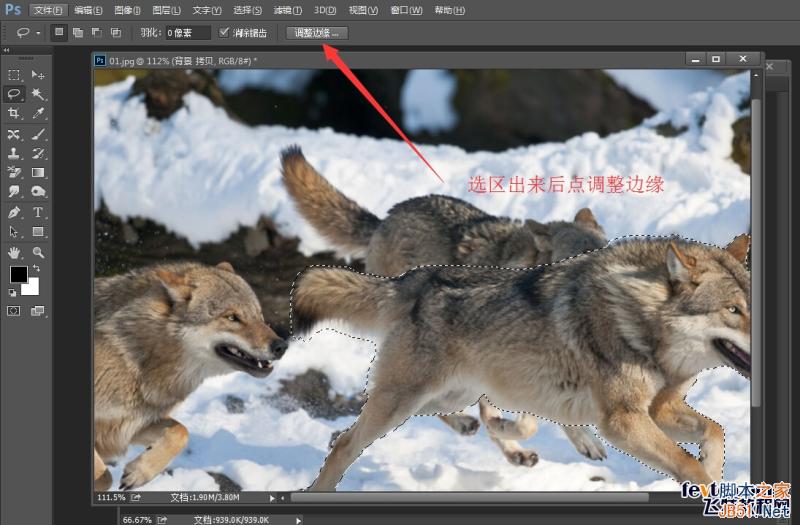Pick the Eyedropper tool
800x525 pixels.
coord(38,114)
